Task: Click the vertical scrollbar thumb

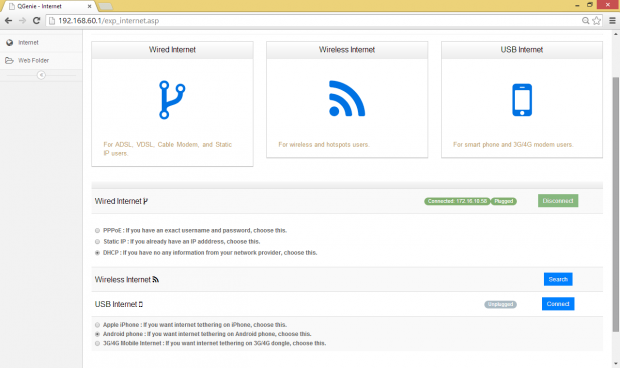Action: (616, 204)
